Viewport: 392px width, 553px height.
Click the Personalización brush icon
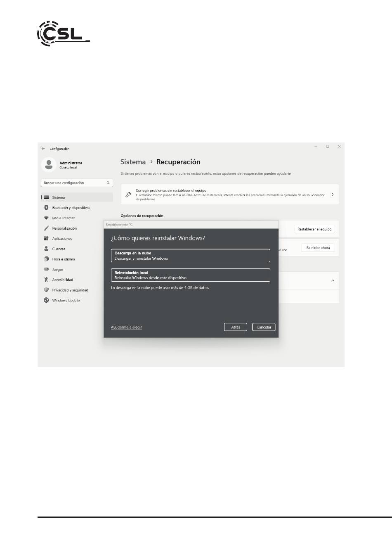coord(46,228)
